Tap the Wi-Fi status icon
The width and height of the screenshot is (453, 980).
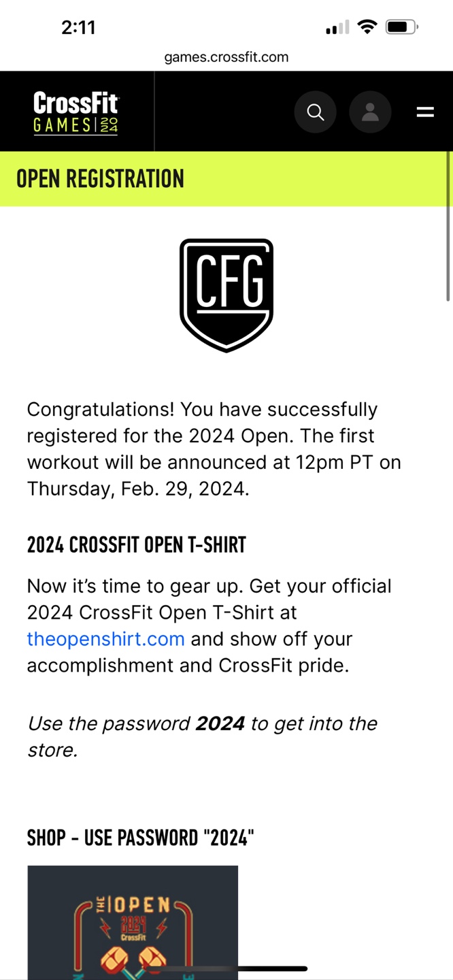pos(367,27)
